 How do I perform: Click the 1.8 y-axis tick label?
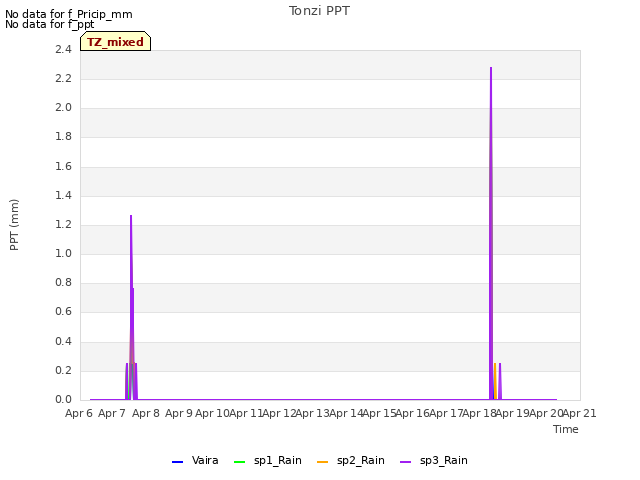(x=63, y=137)
